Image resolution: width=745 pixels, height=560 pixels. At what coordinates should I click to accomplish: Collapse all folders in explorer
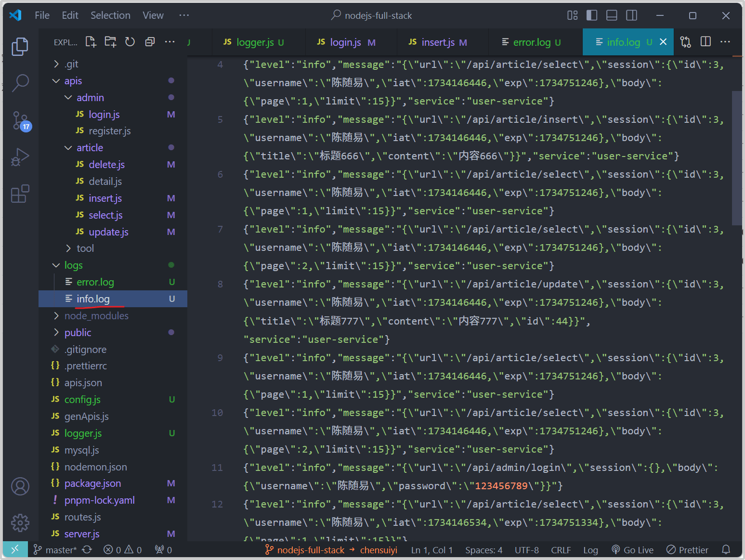(150, 42)
